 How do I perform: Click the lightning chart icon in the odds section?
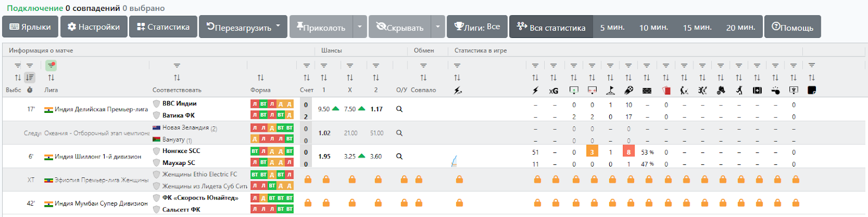point(457,91)
